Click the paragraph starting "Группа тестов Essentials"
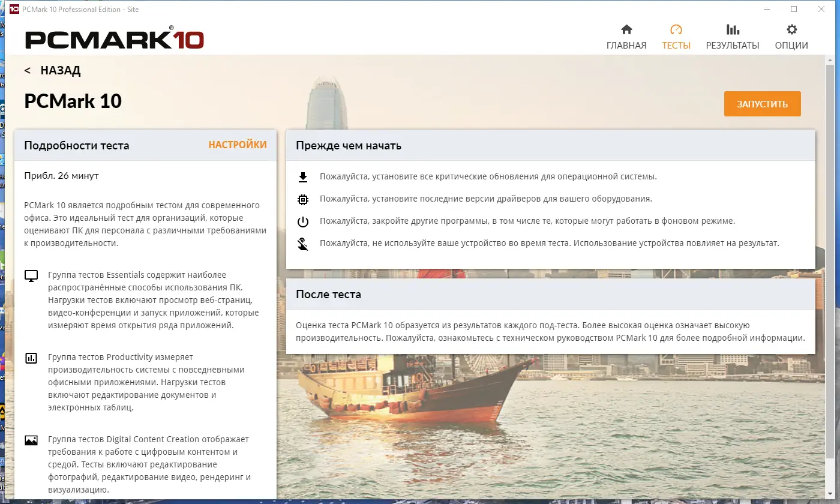The image size is (840, 504). (153, 301)
